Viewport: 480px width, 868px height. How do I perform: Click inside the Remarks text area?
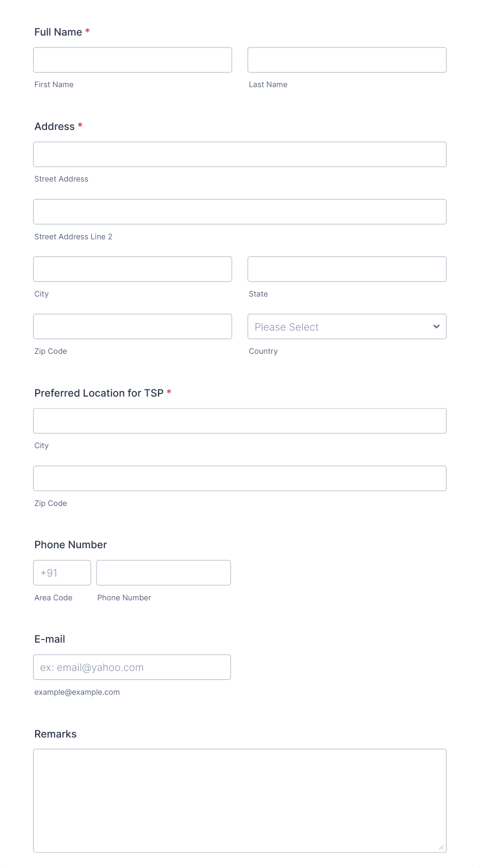240,801
